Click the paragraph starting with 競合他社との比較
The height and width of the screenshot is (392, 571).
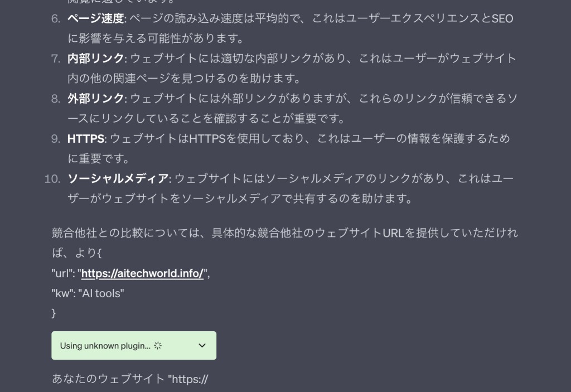pos(285,243)
